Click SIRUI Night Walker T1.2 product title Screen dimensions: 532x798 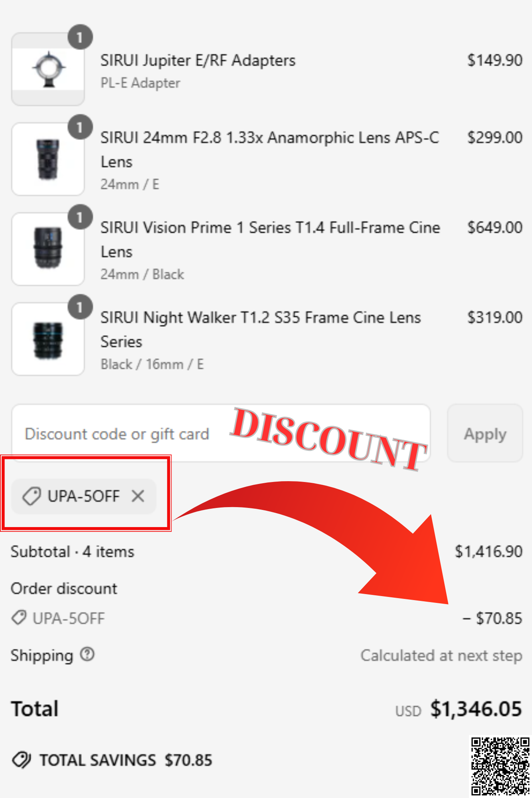(261, 330)
